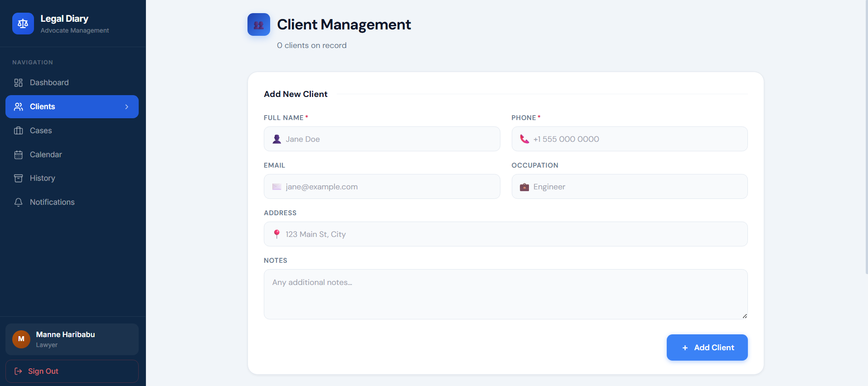Click the FULL NAME field label
The image size is (868, 386).
pyautogui.click(x=284, y=118)
